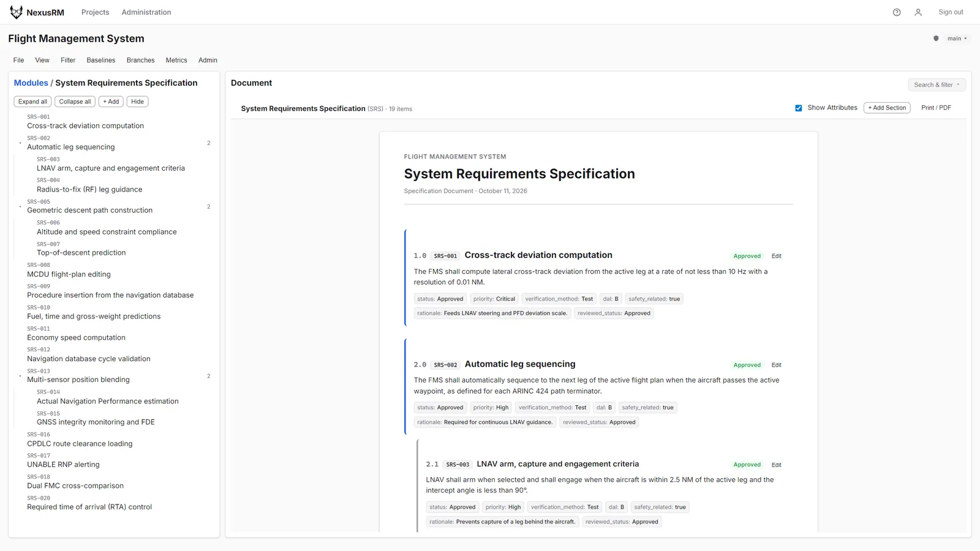Collapse SRS-005 Geometric descent path node

pyautogui.click(x=20, y=207)
